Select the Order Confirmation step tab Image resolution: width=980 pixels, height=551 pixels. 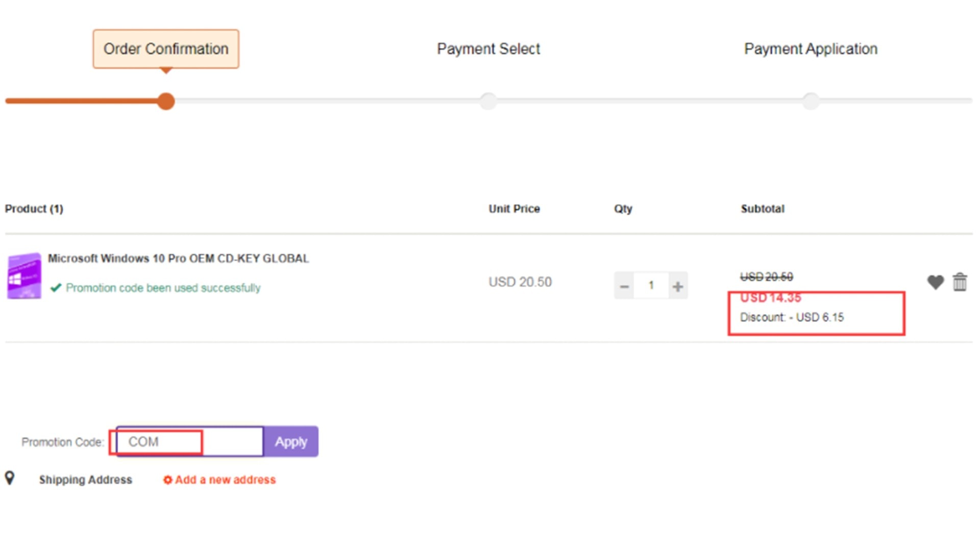(166, 49)
